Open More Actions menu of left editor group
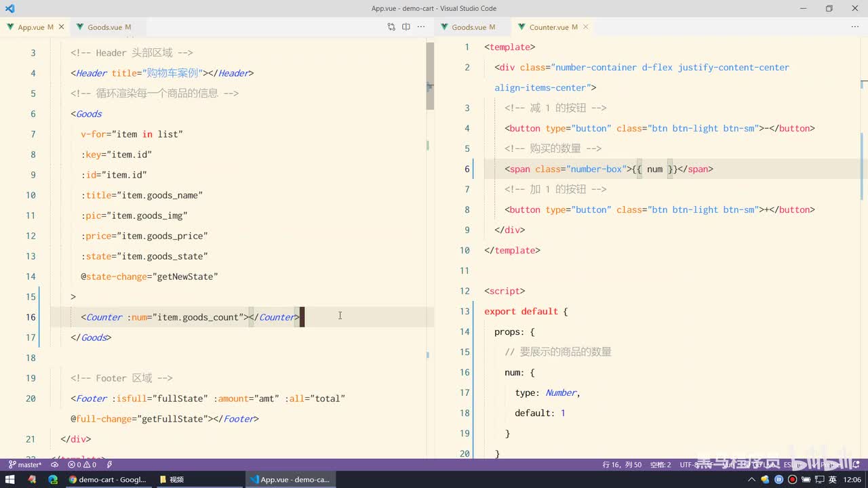 pyautogui.click(x=421, y=27)
